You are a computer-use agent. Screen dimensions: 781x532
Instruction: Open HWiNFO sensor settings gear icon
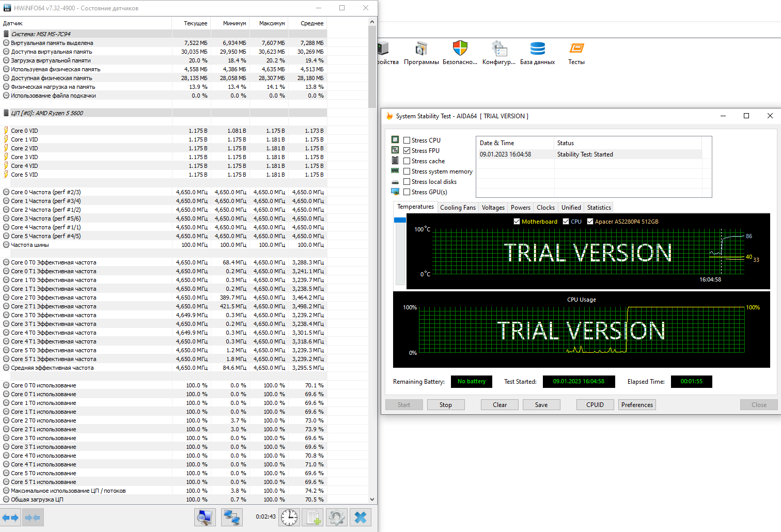(x=337, y=518)
